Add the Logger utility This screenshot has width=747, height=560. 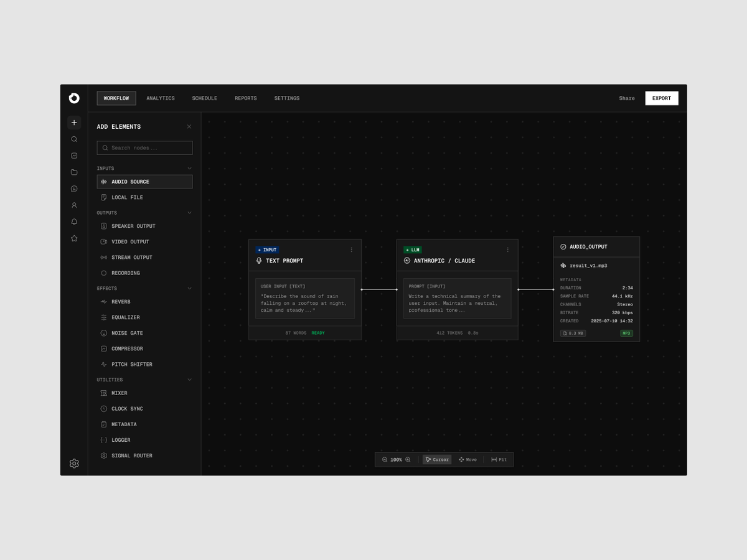144,440
